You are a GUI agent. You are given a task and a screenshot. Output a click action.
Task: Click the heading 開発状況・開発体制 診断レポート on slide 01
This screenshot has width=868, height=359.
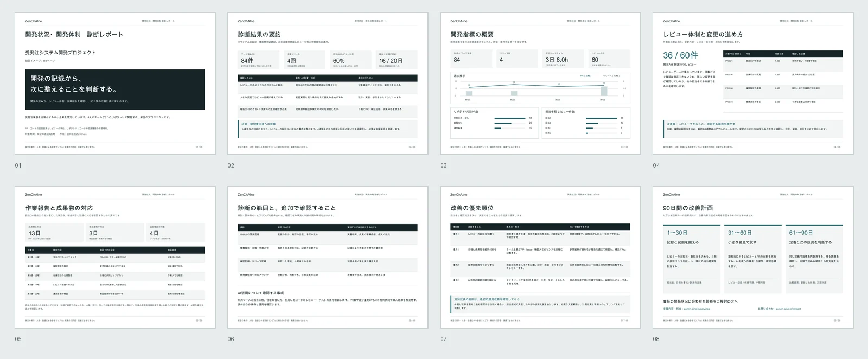[74, 34]
